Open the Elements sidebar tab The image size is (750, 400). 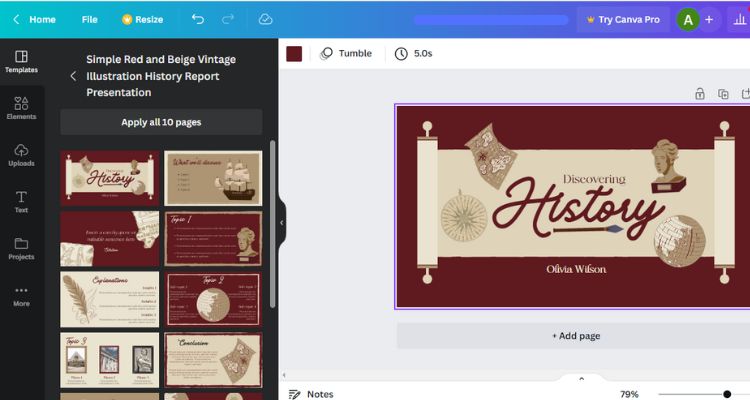click(x=21, y=108)
